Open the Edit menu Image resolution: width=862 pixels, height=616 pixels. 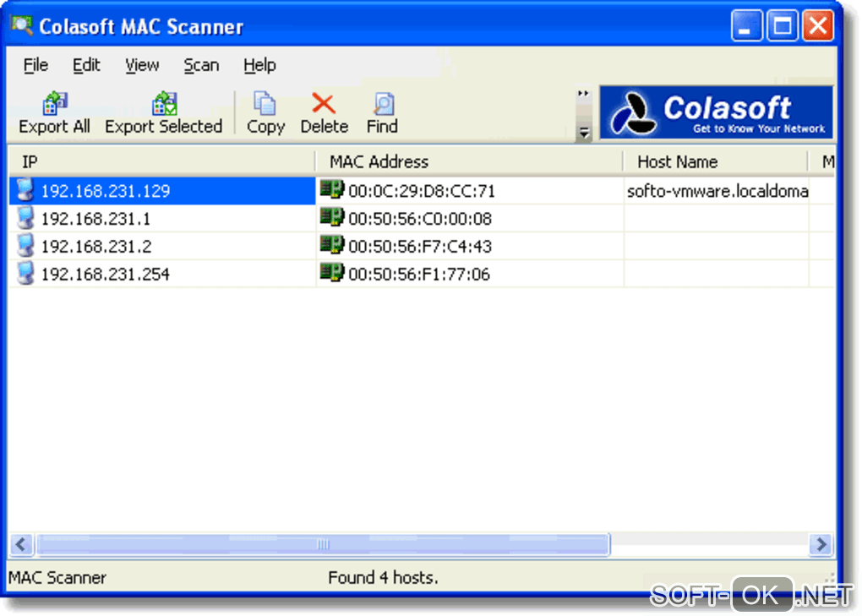(x=86, y=65)
